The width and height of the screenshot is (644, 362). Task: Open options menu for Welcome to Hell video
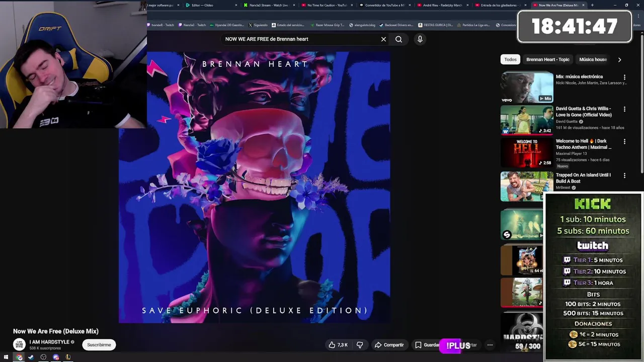[624, 142]
